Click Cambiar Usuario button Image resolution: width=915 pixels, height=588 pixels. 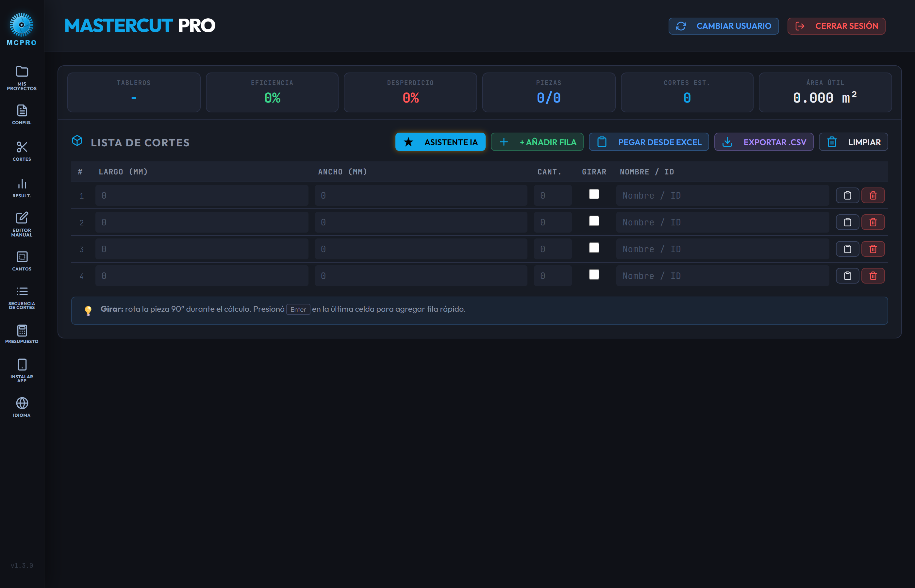723,26
